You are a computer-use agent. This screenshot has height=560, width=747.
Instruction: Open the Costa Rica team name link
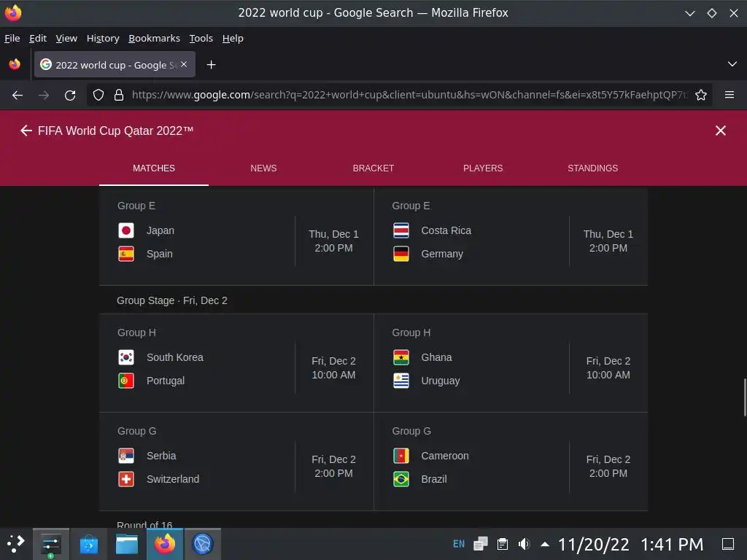[x=446, y=230]
